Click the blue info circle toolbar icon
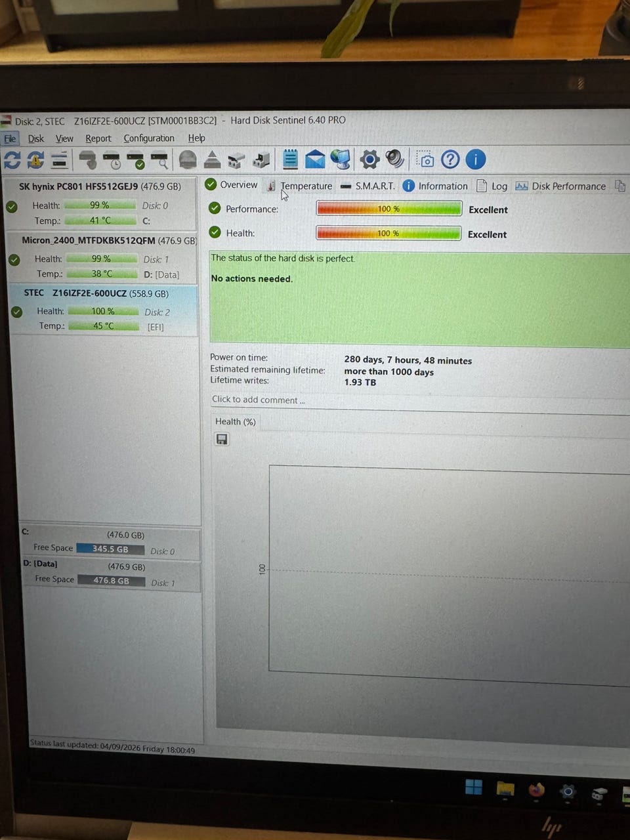This screenshot has width=630, height=840. click(476, 159)
